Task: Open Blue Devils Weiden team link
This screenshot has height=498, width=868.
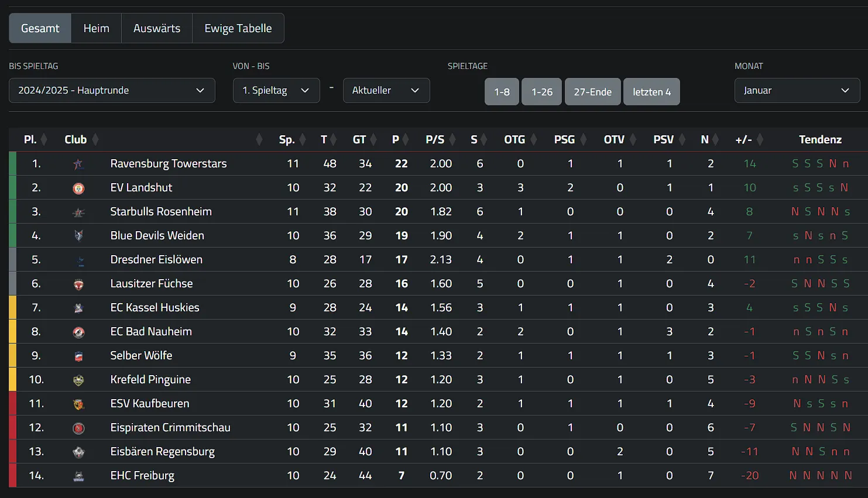Action: coord(157,236)
